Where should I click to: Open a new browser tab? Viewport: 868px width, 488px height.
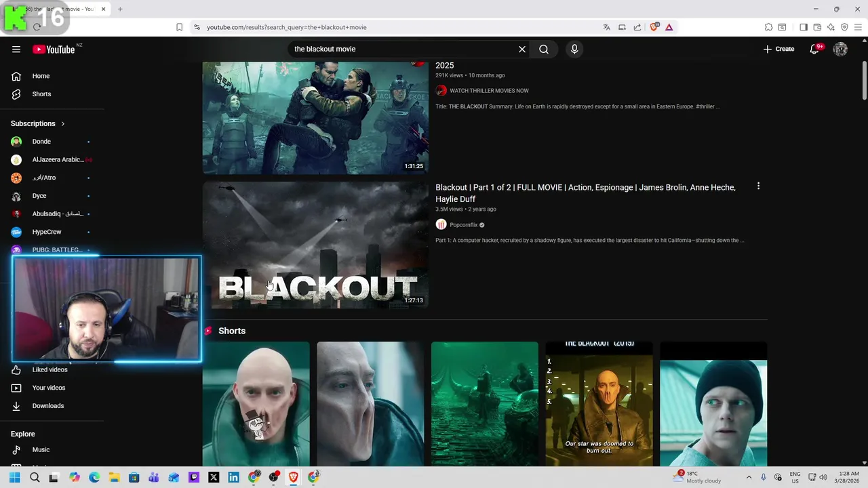[x=120, y=9]
